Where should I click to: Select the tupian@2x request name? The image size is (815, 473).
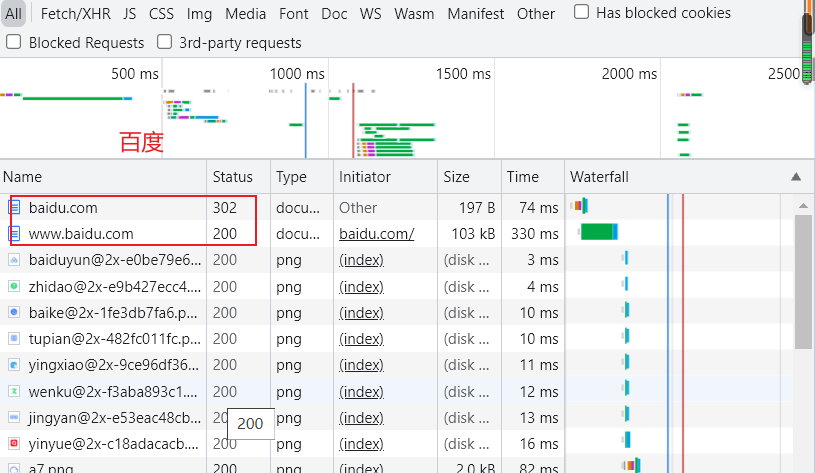tap(114, 339)
